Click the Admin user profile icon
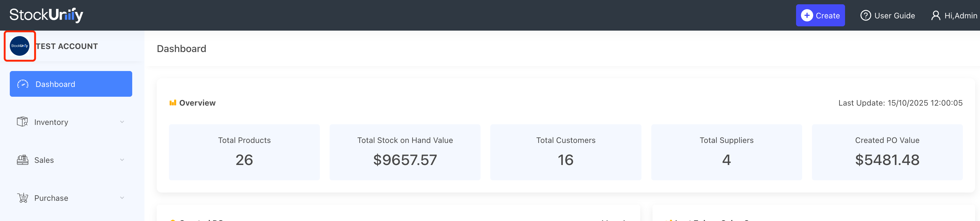 (x=935, y=16)
